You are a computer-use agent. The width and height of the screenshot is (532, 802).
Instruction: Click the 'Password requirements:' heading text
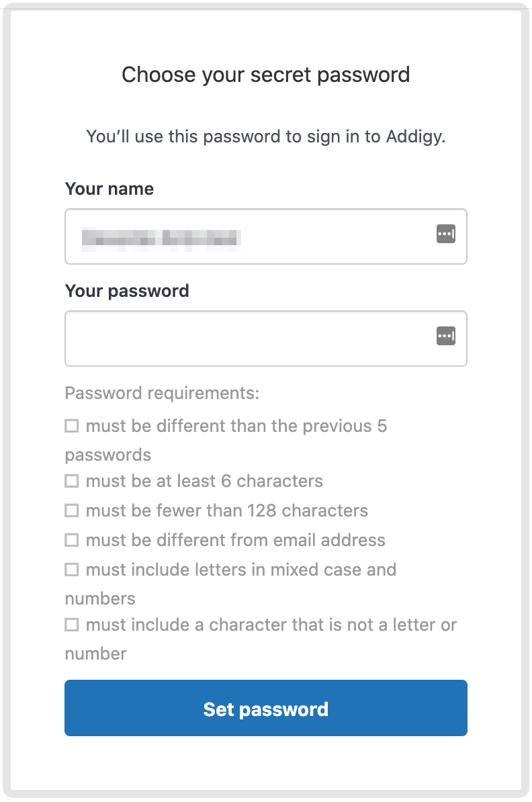coord(162,393)
